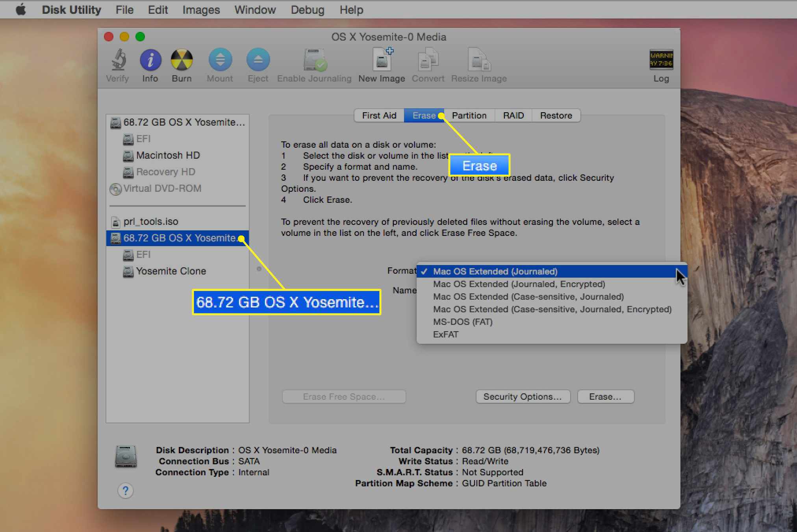Choose Mac OS Extended (Journaled, Encrypted) format

[x=552, y=284]
